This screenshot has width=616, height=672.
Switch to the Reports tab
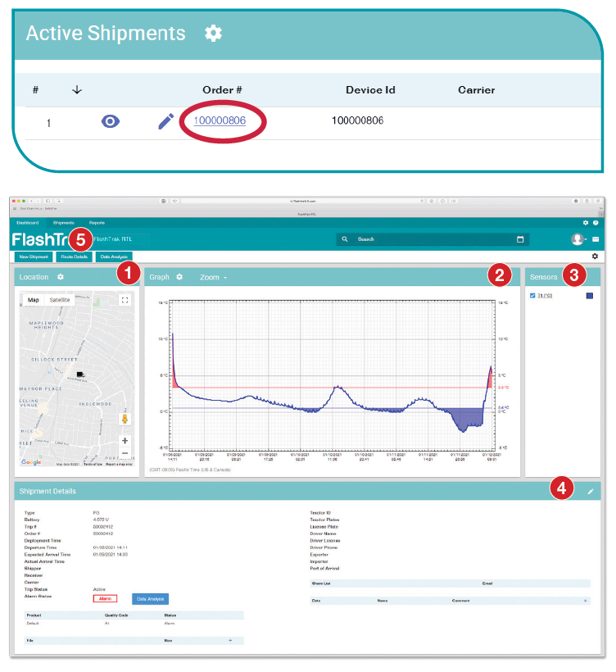(x=97, y=223)
